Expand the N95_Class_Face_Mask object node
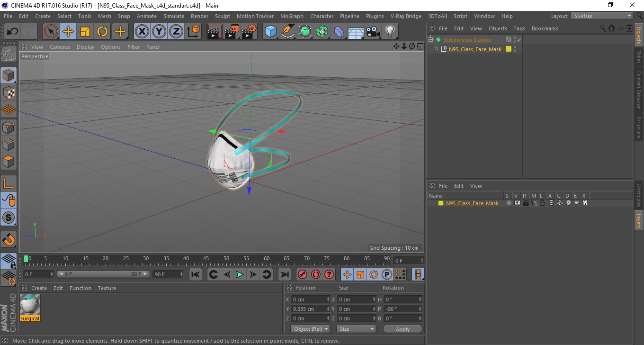 tap(436, 49)
